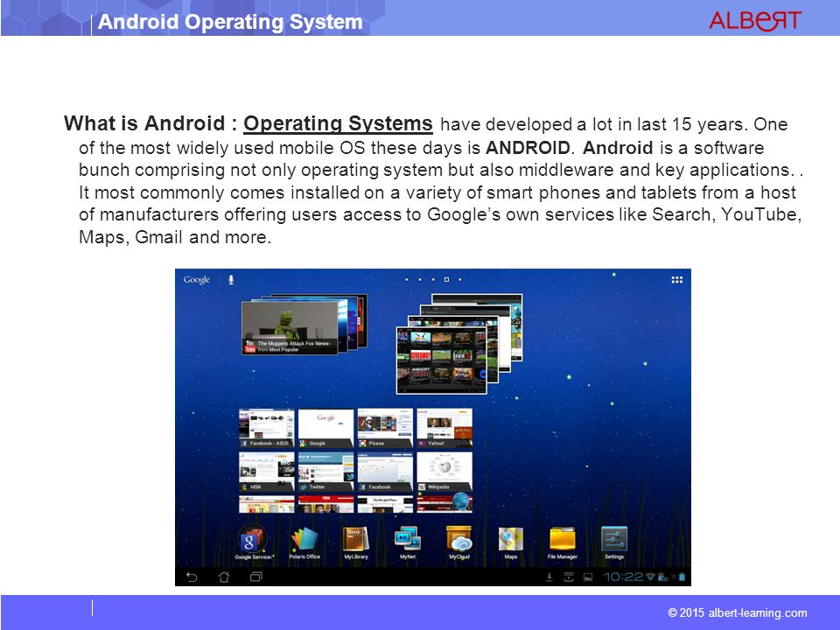
Task: Open the Picasa bookmark thumbnail
Action: 385,428
